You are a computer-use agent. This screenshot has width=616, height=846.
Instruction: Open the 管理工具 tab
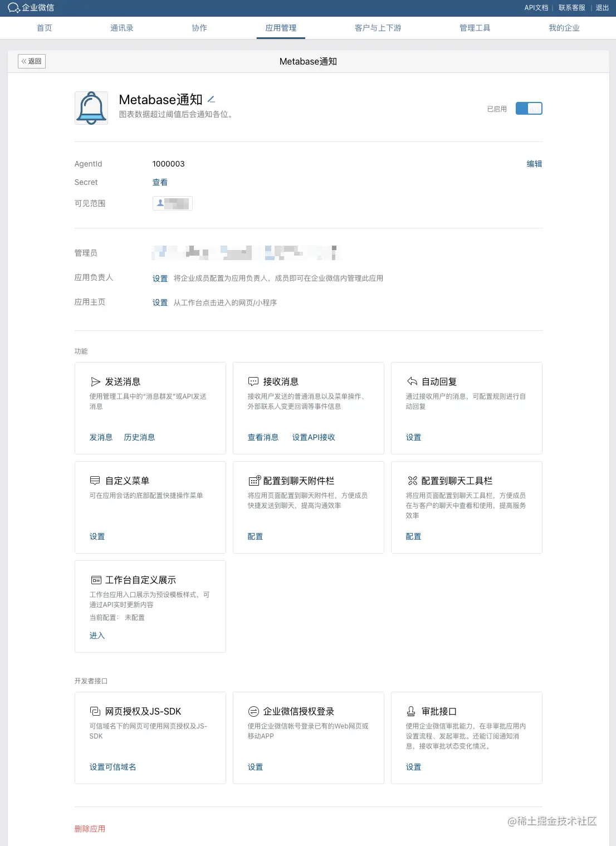pyautogui.click(x=475, y=28)
